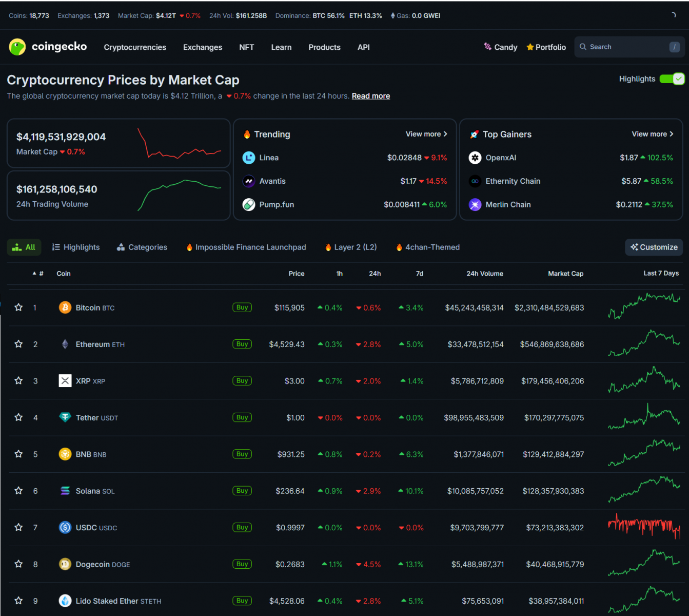Click the OpenxAI token icon

coord(475,158)
